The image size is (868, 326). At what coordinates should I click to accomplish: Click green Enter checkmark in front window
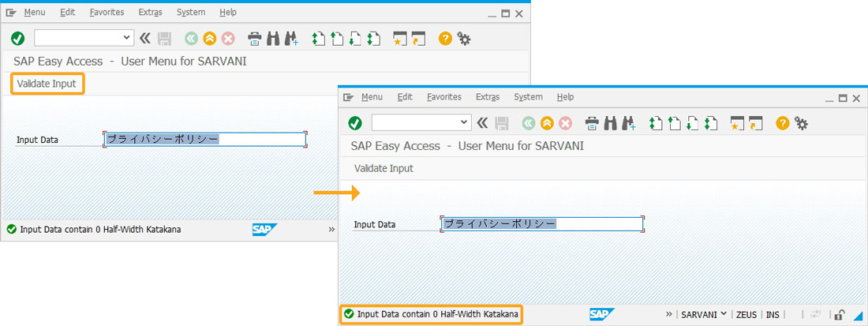pyautogui.click(x=355, y=123)
